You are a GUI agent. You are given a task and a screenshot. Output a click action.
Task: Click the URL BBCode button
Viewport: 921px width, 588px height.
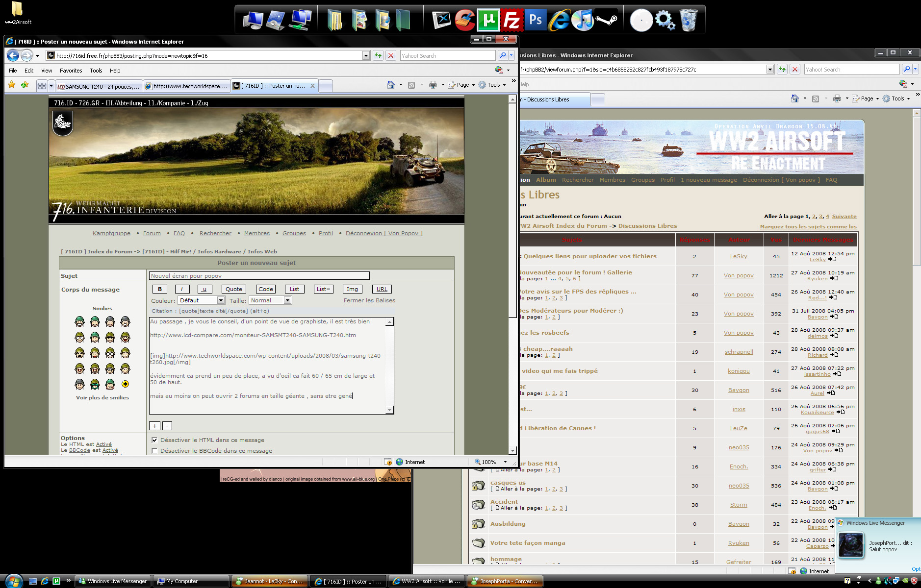pyautogui.click(x=382, y=289)
